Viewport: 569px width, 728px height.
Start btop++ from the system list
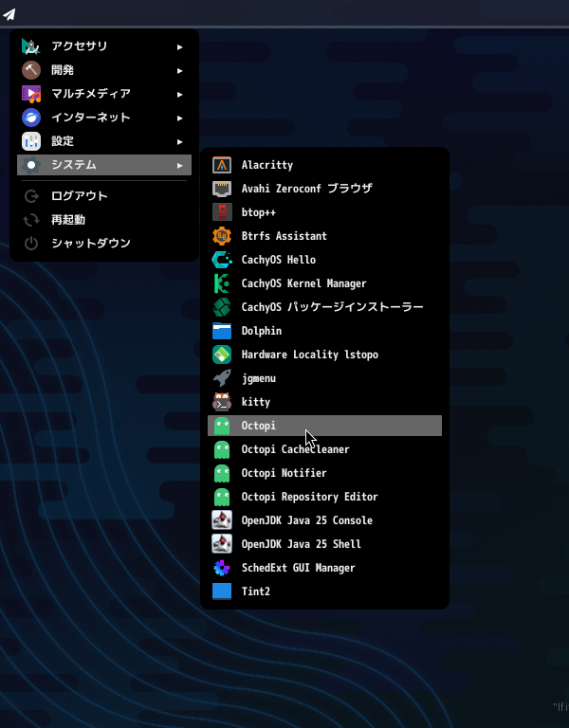324,212
